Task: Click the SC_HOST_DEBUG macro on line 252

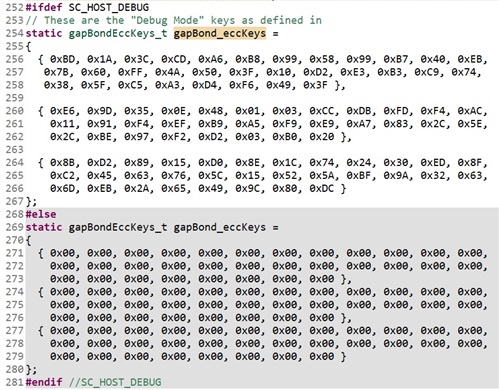Action: click(109, 7)
